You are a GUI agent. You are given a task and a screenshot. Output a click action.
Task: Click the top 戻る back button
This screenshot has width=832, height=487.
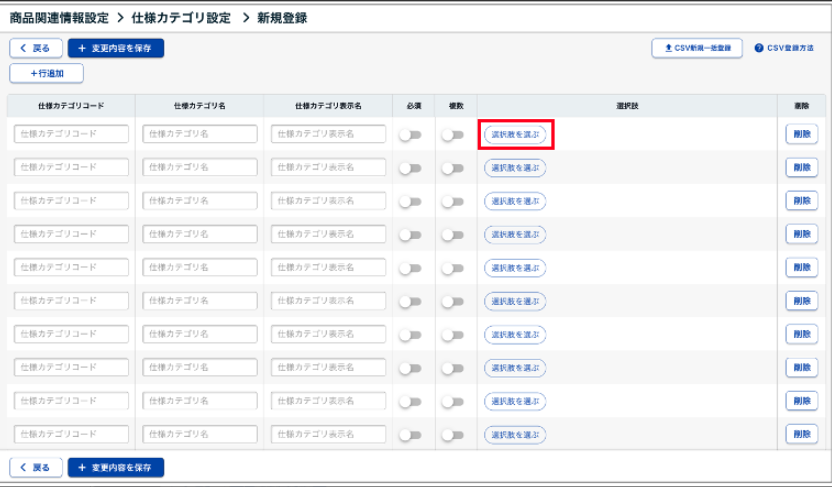pos(36,48)
